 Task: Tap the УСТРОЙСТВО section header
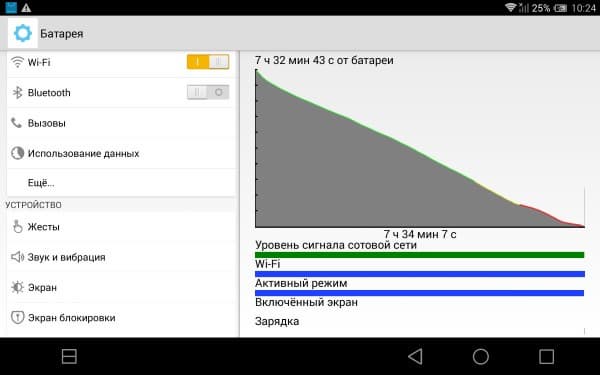pos(33,205)
